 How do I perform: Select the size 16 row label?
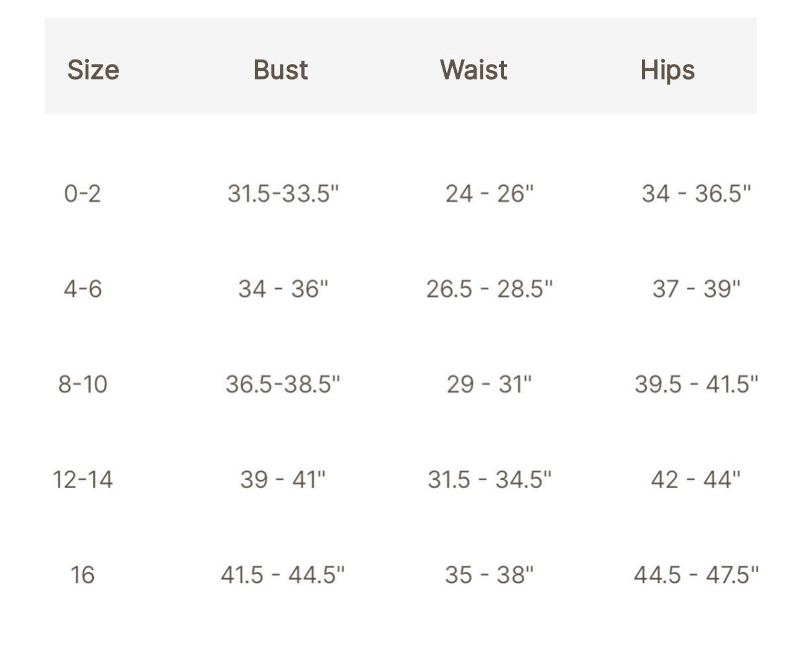(x=82, y=574)
